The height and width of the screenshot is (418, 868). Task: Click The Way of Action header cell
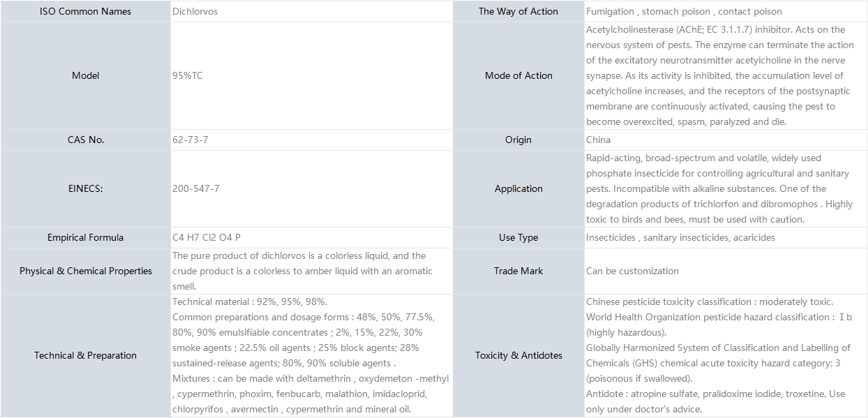pyautogui.click(x=518, y=11)
